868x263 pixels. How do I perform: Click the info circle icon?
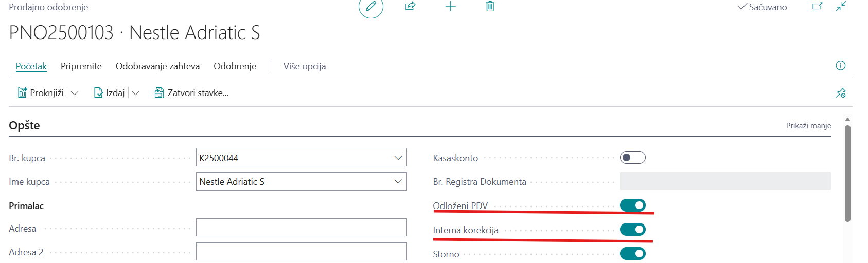click(x=840, y=66)
